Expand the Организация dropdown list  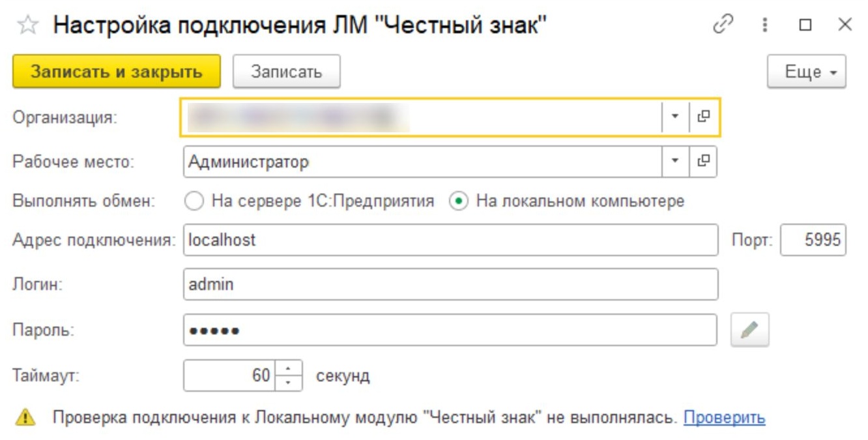tap(675, 117)
